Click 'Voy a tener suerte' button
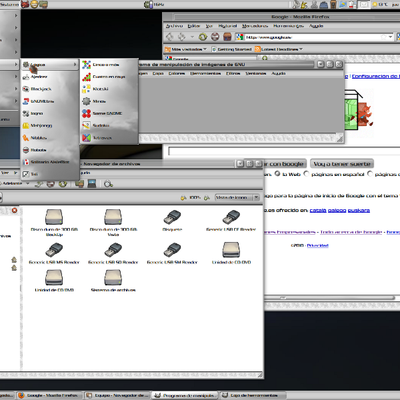Screen dimensions: 400x400 342,164
